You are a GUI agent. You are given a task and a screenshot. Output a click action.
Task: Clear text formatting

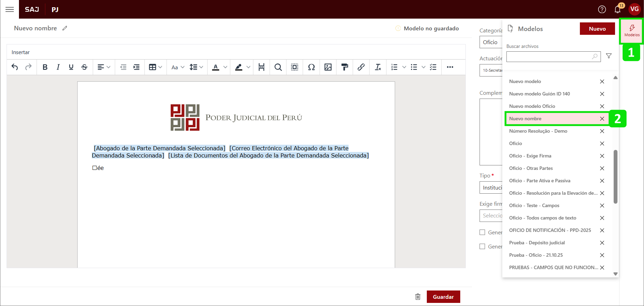pos(378,67)
